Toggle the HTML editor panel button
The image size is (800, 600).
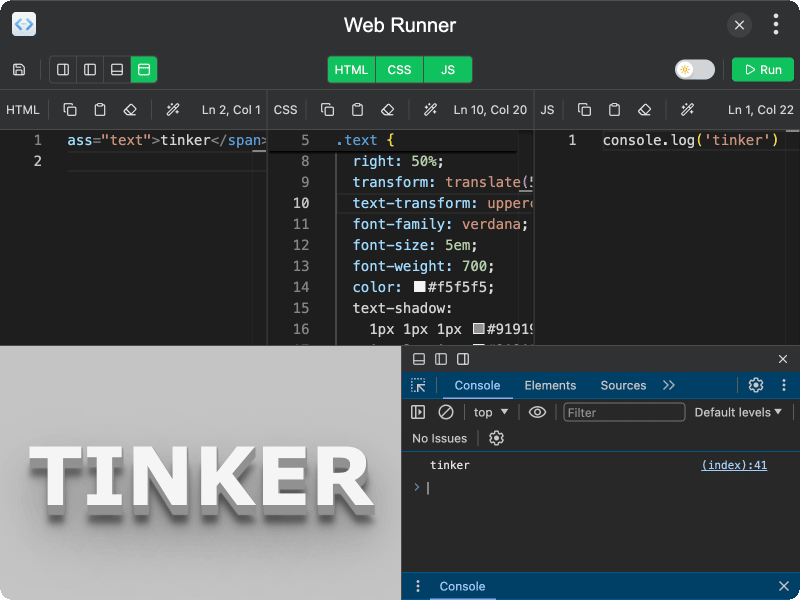tap(351, 69)
